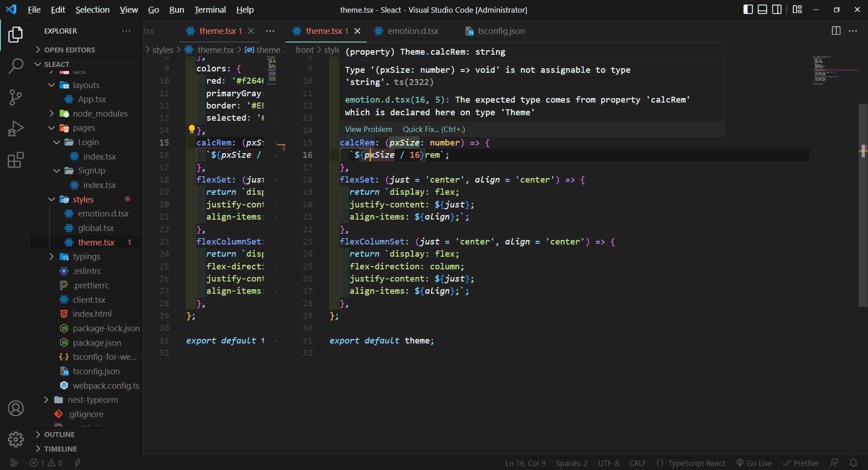868x470 pixels.
Task: Click Prettier in status bar
Action: coord(801,463)
